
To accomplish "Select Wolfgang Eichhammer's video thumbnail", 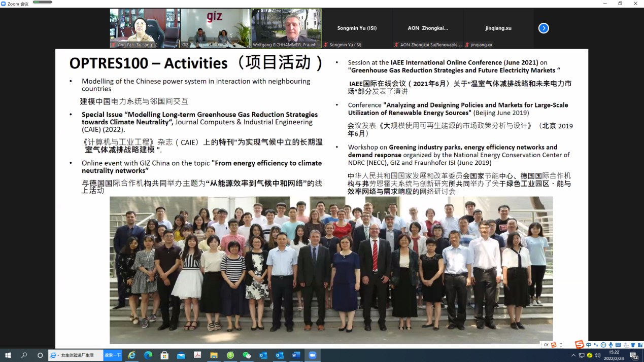I will 286,28.
